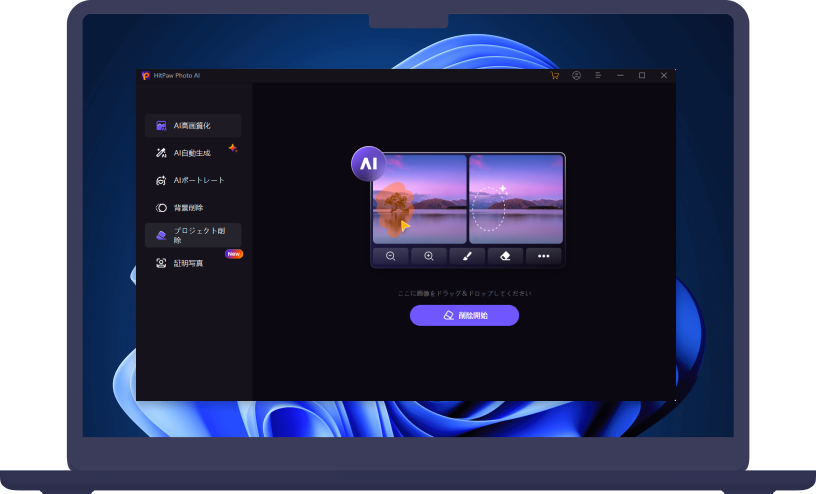Screen dimensions: 816x494
Task: Select プロジェクト削除 in the sidebar
Action: coord(193,235)
